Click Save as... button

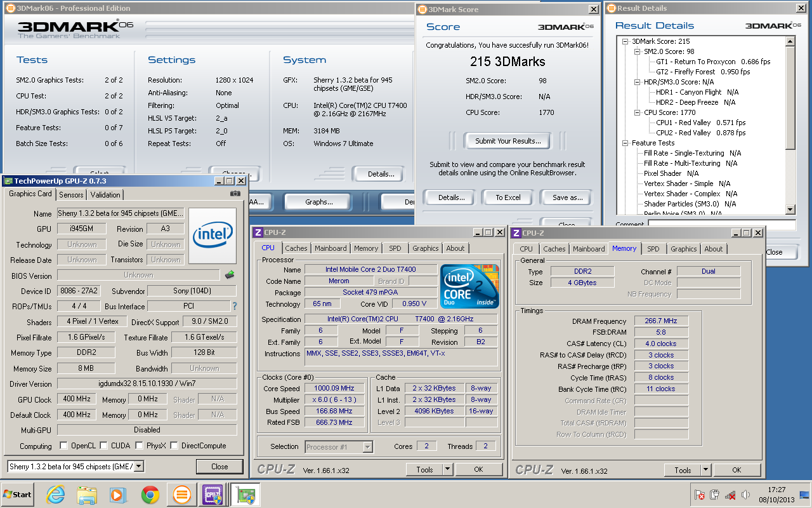(568, 197)
